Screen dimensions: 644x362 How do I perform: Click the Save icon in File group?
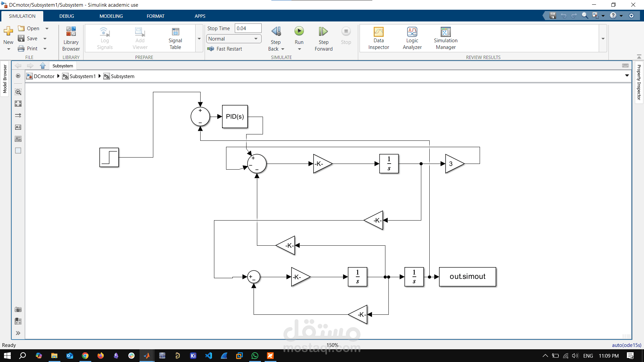(21, 39)
